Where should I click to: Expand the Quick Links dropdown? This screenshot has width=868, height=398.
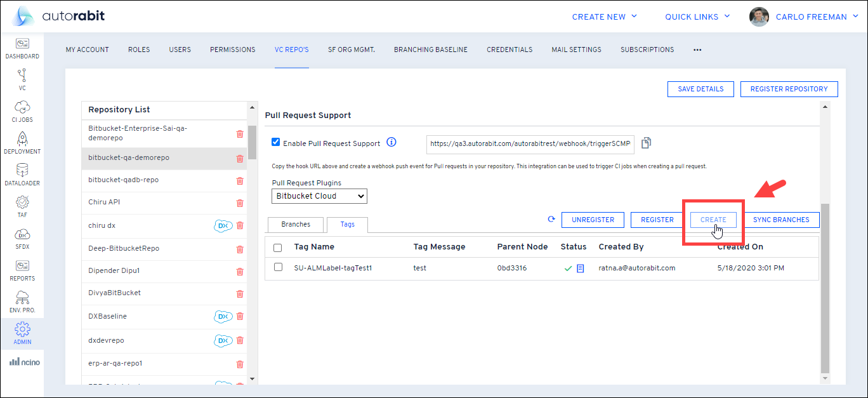[x=697, y=17]
